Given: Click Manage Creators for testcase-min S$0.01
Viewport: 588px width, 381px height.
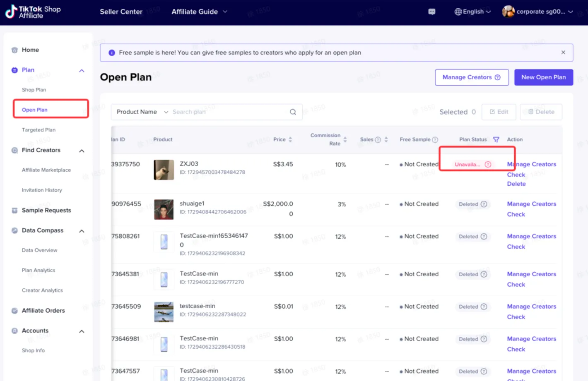Looking at the screenshot, I should 532,307.
